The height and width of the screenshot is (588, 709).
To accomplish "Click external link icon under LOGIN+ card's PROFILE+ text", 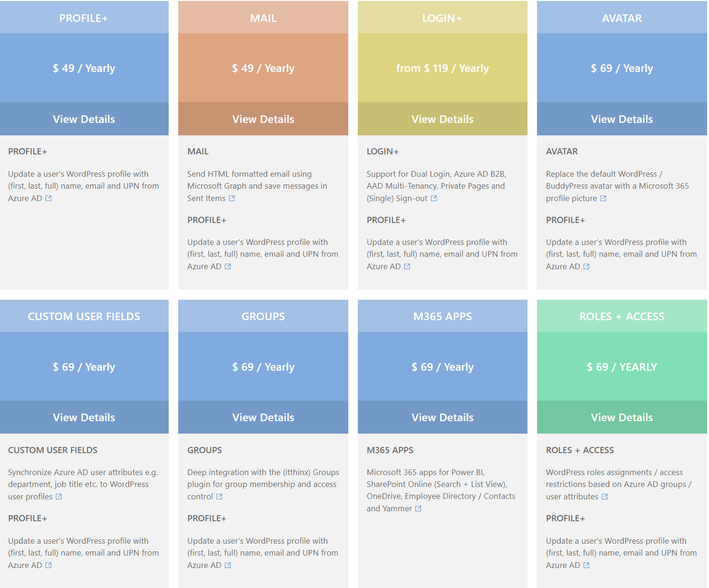I will point(407,267).
